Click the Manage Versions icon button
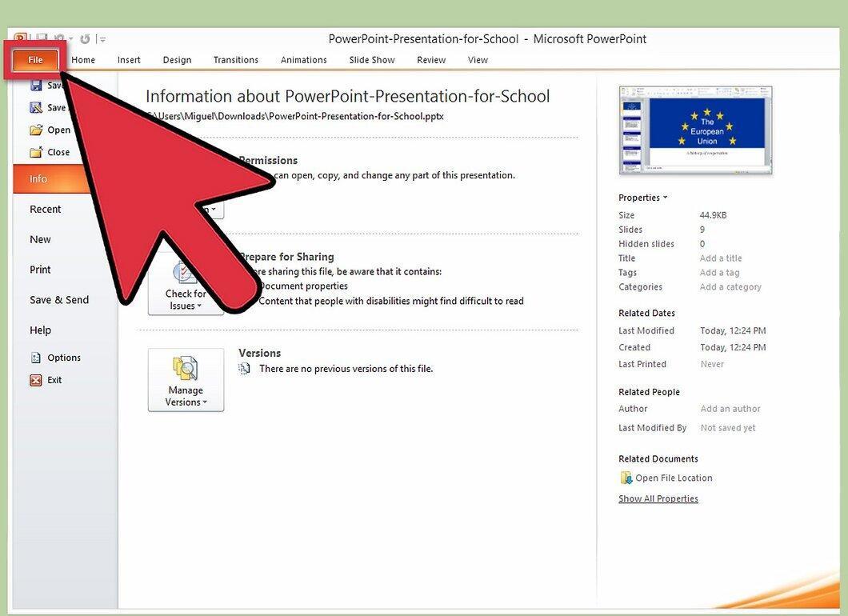Viewport: 848px width, 616px height. coord(186,380)
